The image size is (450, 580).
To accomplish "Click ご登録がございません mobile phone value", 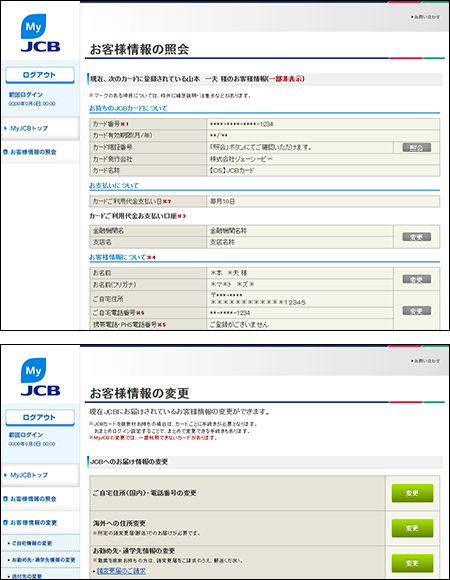I will click(x=239, y=325).
